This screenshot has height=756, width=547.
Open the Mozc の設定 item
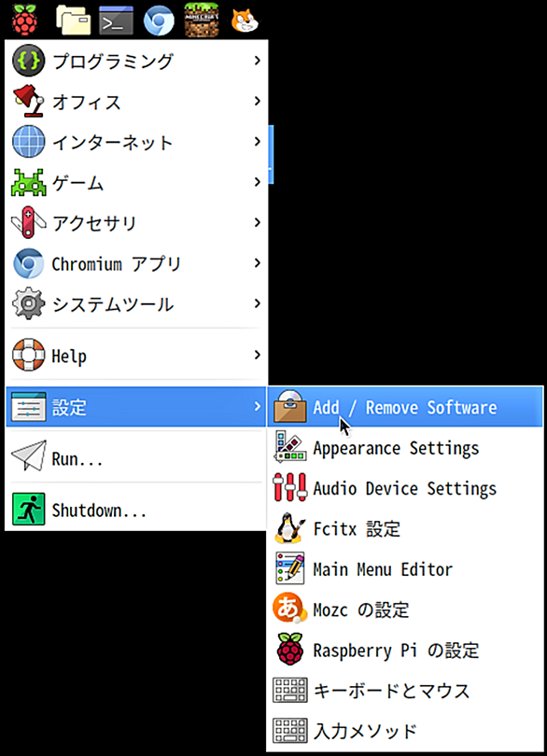(405, 609)
